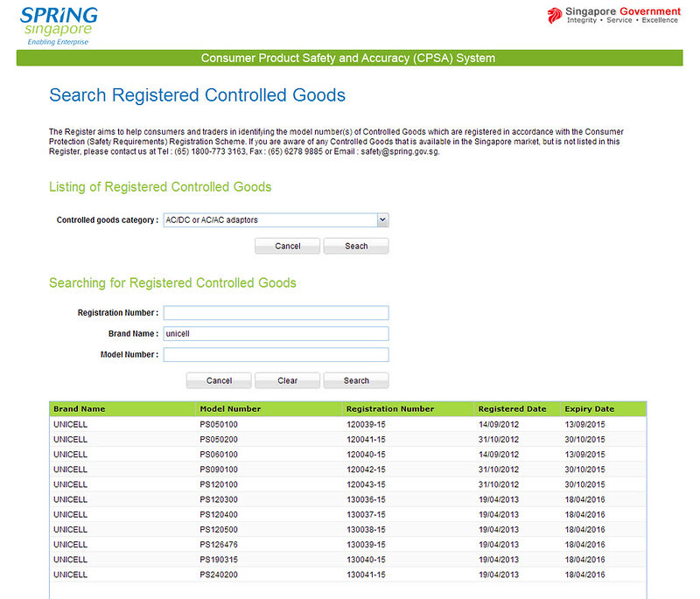Click registered date in PS190315 row
The height and width of the screenshot is (599, 700).
[x=499, y=560]
